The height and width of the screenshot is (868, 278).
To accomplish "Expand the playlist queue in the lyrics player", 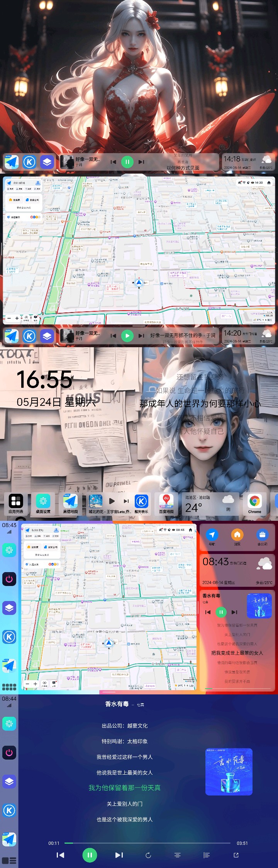I will pyautogui.click(x=207, y=855).
